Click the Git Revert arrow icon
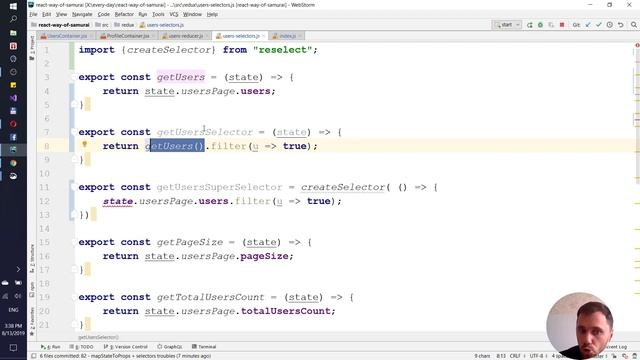Viewport: 640px width, 360px height. pos(620,25)
